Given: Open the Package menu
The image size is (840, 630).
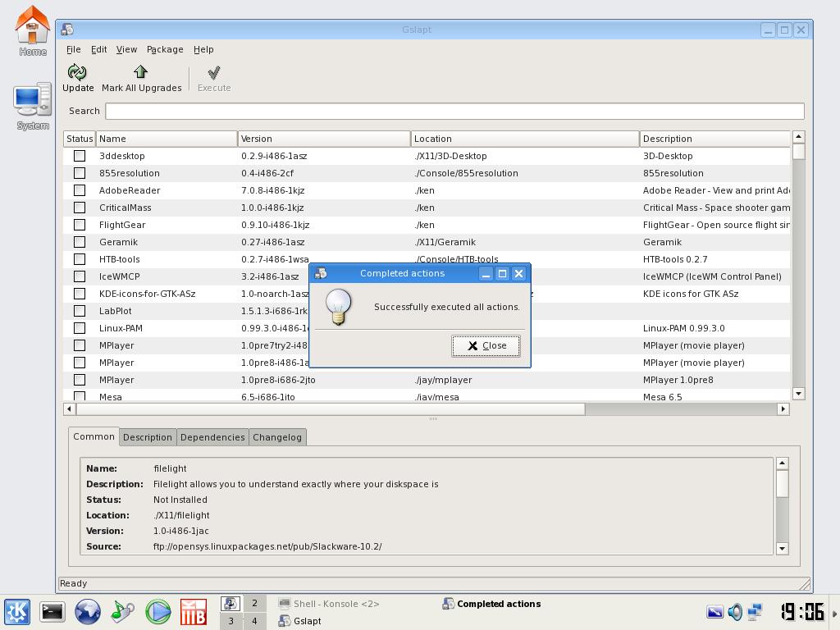Looking at the screenshot, I should (165, 49).
